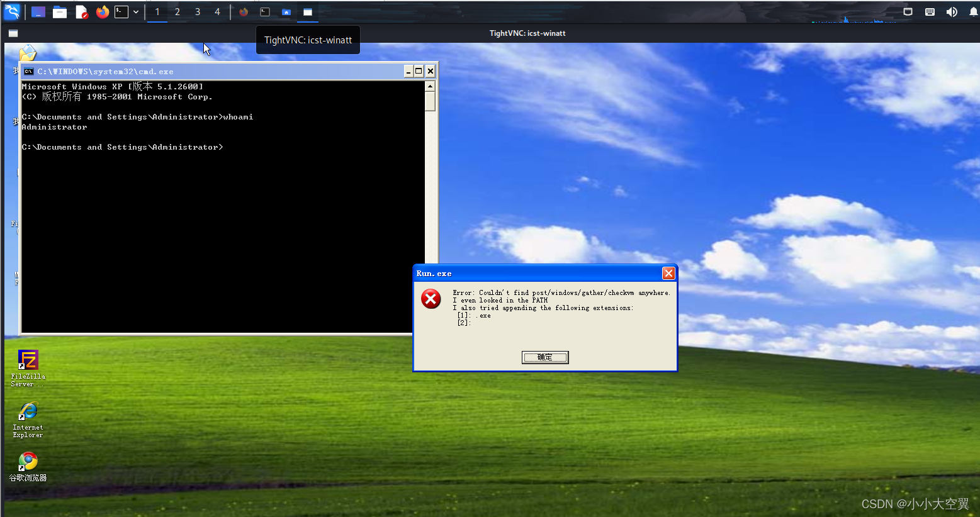Click the whoami command line in cmd
The height and width of the screenshot is (517, 980).
tap(137, 117)
